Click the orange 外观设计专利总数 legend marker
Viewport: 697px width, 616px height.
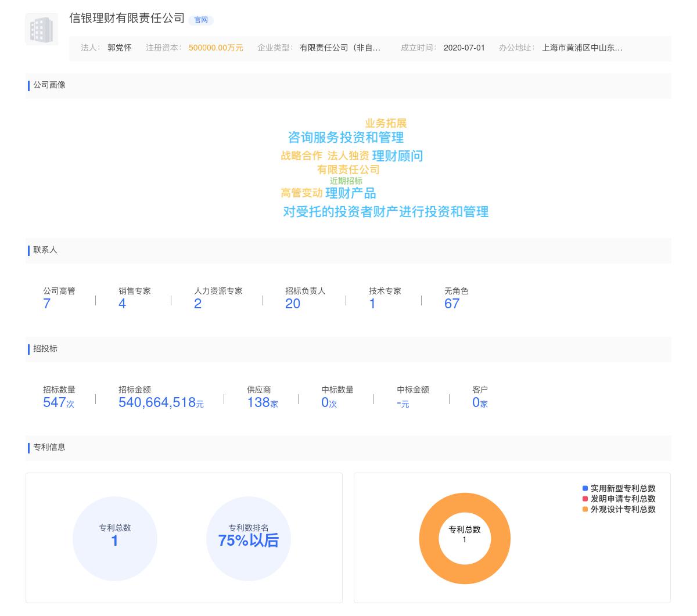click(584, 510)
